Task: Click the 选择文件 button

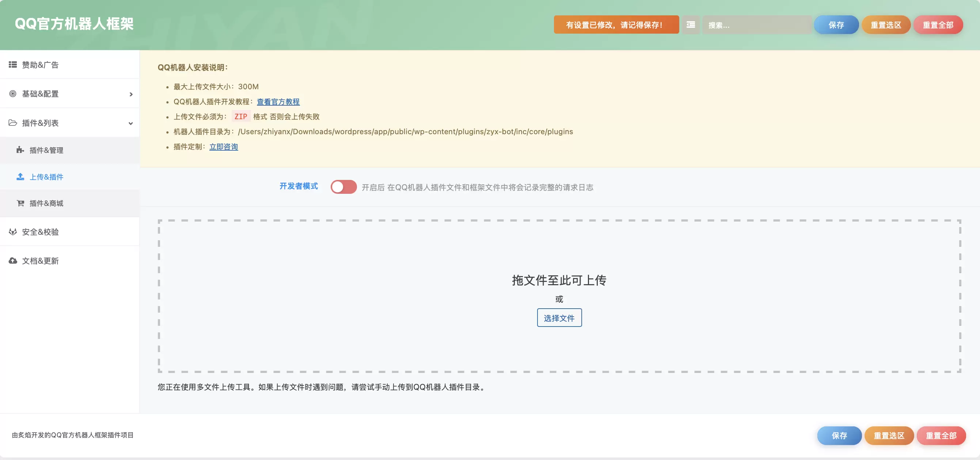Action: pos(559,318)
